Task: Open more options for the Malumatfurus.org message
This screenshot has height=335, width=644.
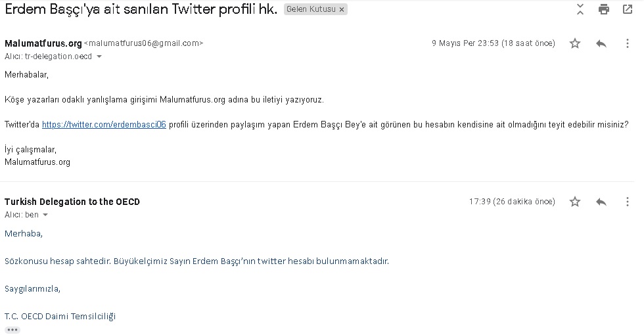Action: (627, 43)
